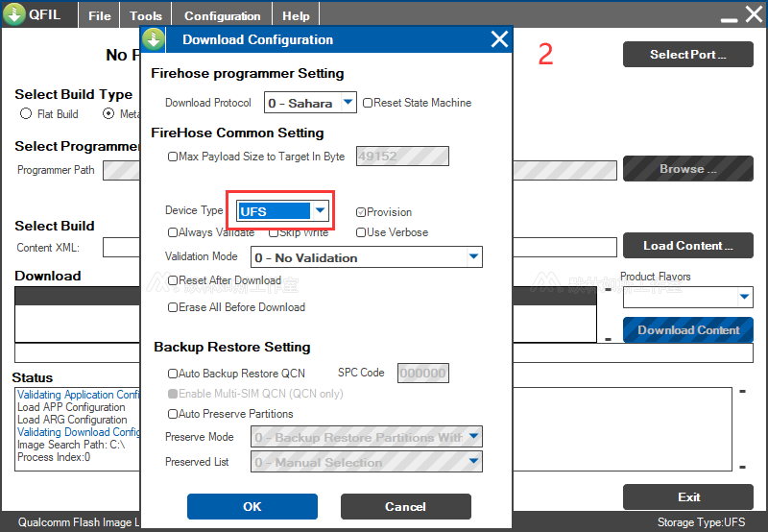Click Cancel in Download Configuration dialog
768x532 pixels.
405,506
